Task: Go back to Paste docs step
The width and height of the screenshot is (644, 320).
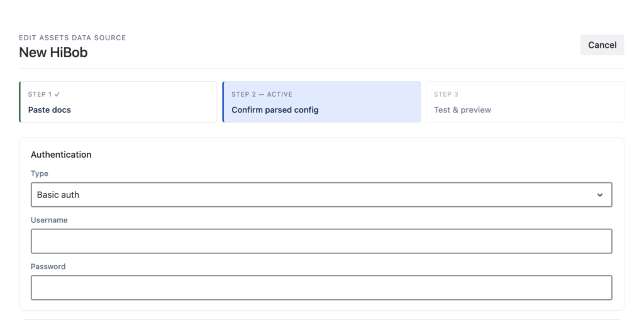Action: (x=118, y=102)
